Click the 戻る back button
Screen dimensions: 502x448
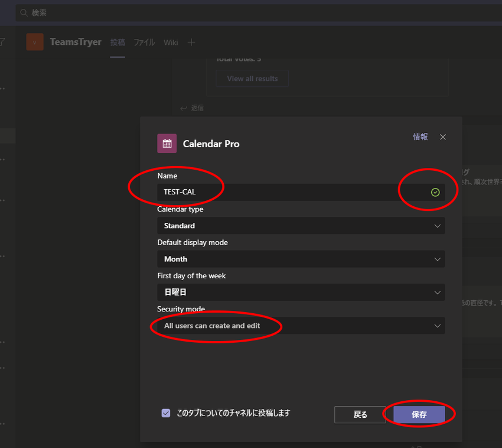pos(360,415)
